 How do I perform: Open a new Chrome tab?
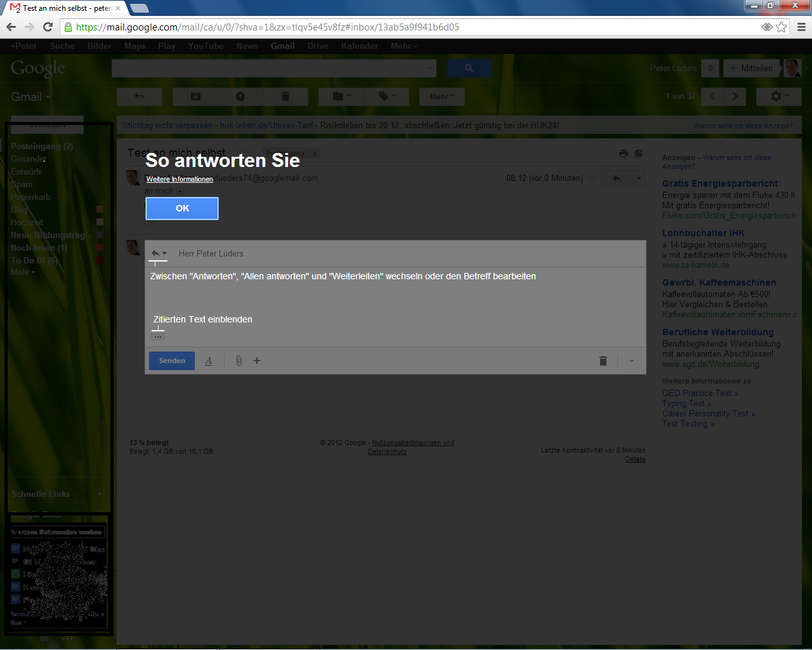(140, 8)
